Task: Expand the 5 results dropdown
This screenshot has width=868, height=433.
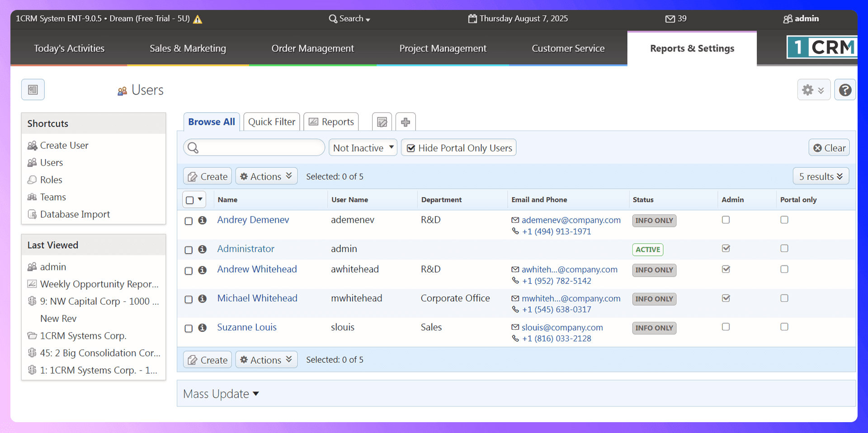Action: 821,176
